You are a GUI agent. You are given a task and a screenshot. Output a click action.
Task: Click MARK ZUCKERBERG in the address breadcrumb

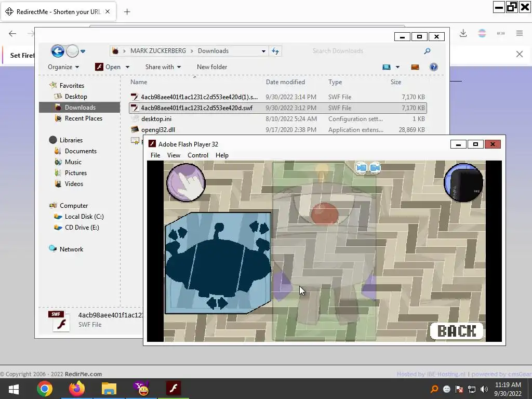click(158, 51)
